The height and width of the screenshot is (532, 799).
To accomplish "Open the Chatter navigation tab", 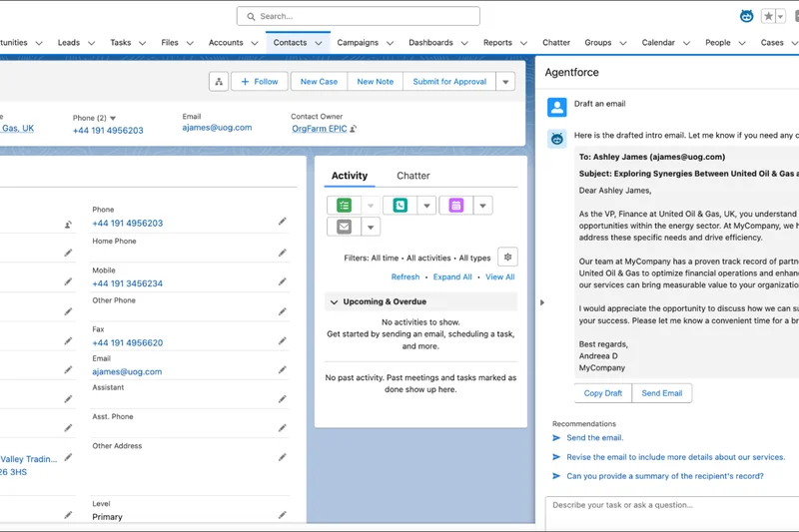I will coord(556,43).
